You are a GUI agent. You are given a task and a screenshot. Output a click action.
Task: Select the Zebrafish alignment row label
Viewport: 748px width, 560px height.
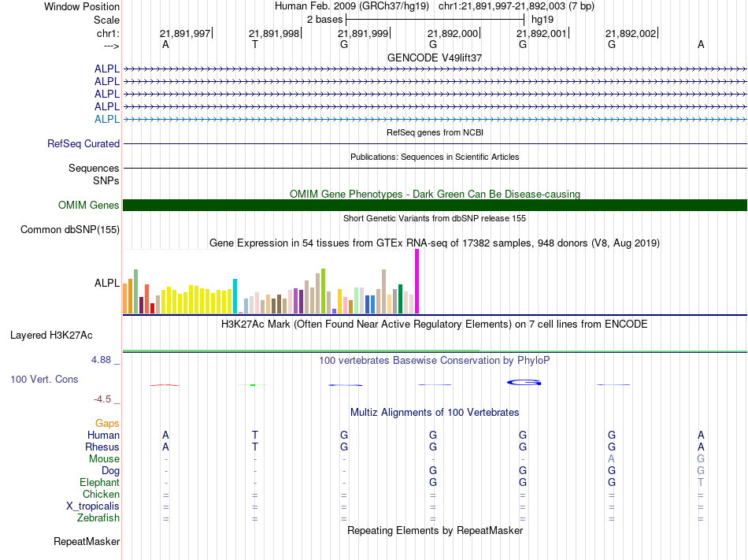point(98,518)
